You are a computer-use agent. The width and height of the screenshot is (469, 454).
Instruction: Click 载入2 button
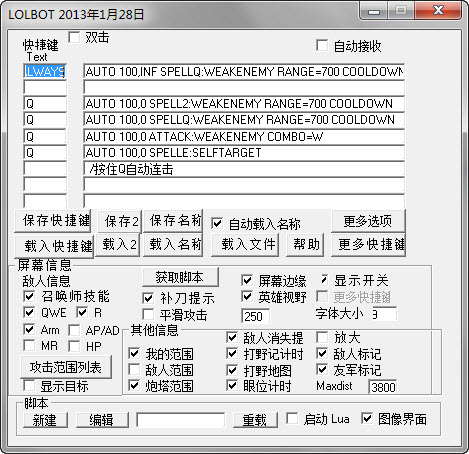(117, 245)
